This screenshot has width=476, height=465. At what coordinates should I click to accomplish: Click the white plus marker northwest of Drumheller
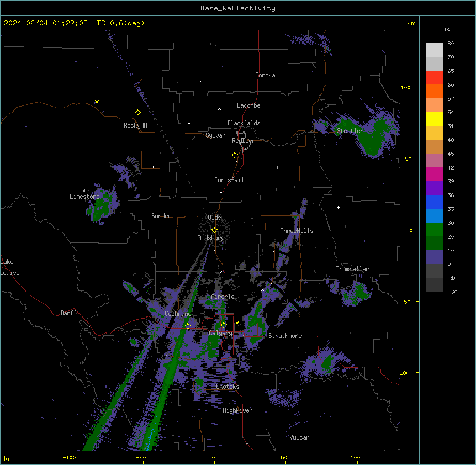[338, 207]
